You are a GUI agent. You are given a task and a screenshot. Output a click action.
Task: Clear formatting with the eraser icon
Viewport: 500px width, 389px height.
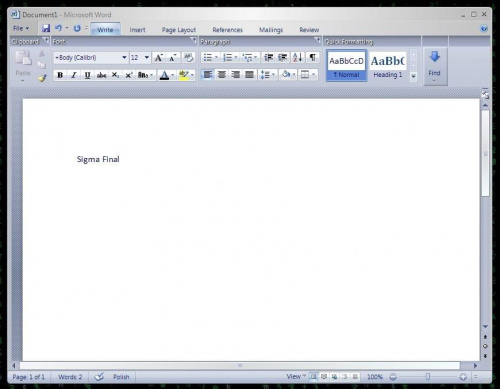(x=188, y=58)
